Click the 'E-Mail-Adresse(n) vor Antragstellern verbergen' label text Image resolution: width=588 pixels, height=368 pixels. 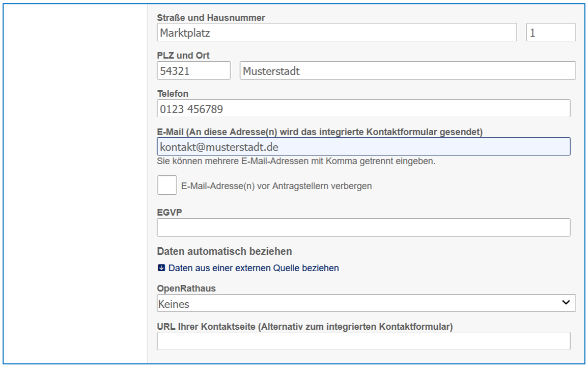pos(276,186)
